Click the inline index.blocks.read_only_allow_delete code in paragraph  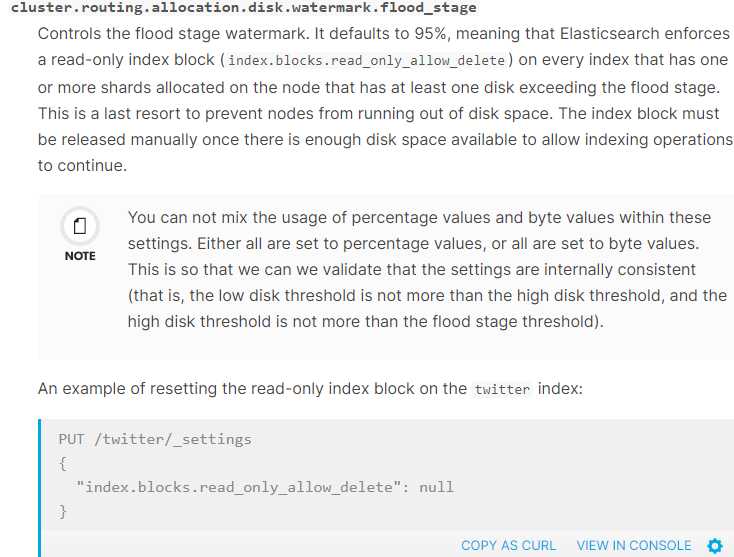(367, 60)
